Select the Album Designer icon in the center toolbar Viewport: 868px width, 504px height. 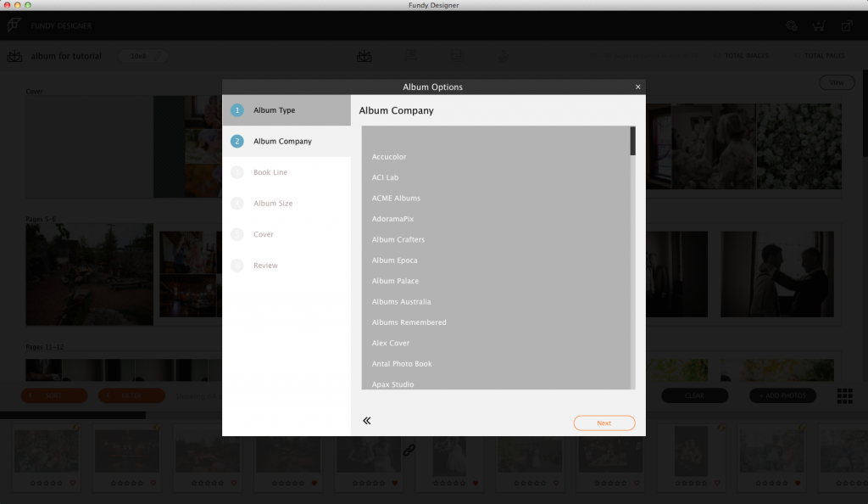[x=364, y=56]
